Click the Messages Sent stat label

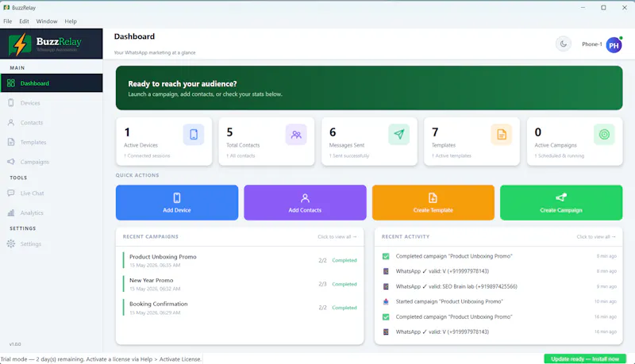[347, 145]
